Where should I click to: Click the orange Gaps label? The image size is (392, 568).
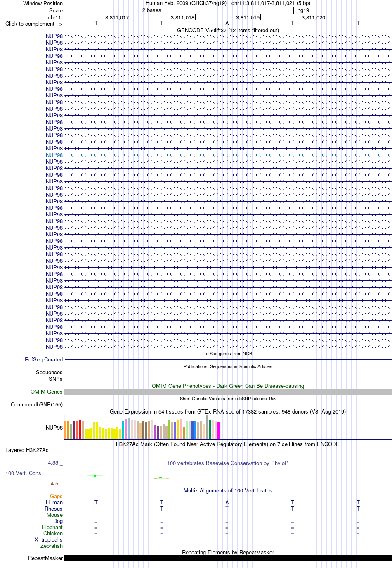pyautogui.click(x=56, y=496)
